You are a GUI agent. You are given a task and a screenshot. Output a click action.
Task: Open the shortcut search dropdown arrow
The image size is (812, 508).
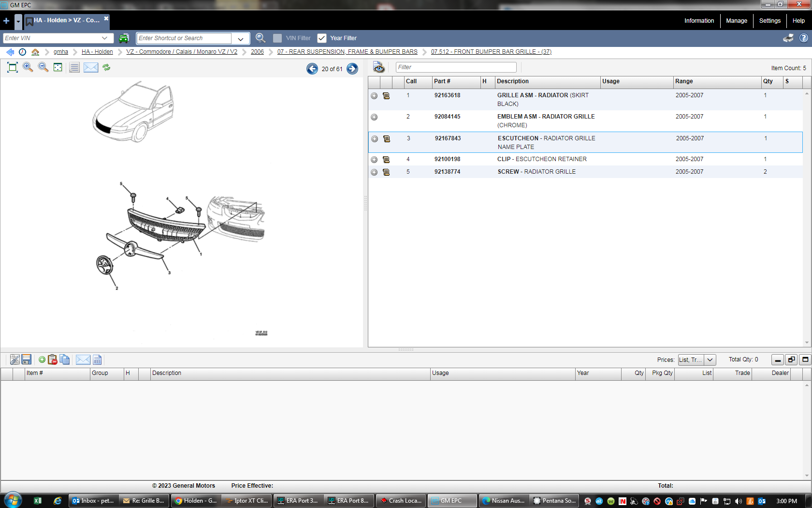(241, 39)
